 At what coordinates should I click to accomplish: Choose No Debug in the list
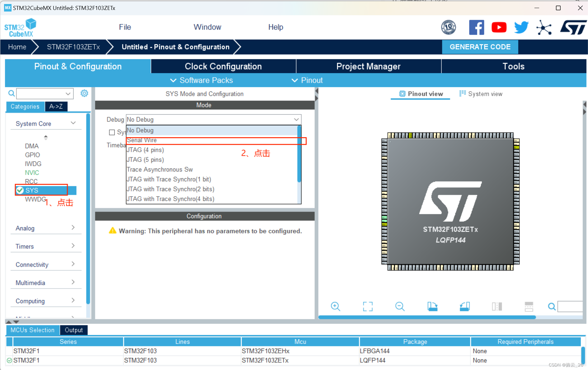coord(212,130)
